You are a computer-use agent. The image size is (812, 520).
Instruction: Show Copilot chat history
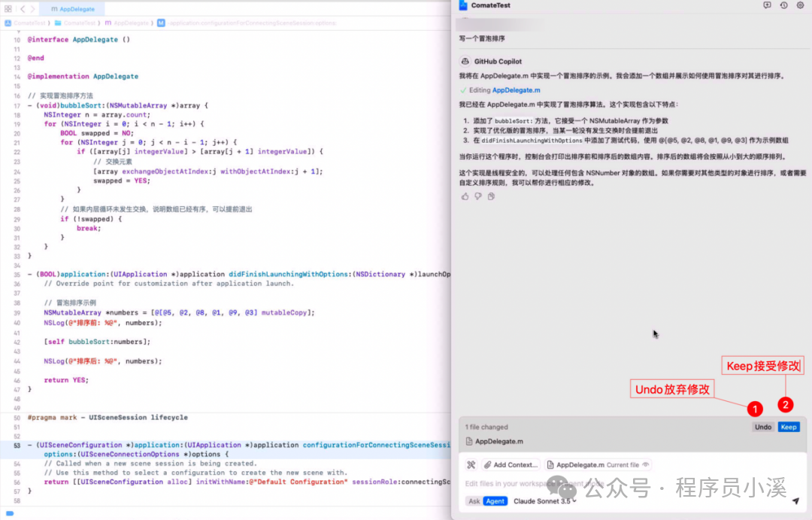point(783,5)
